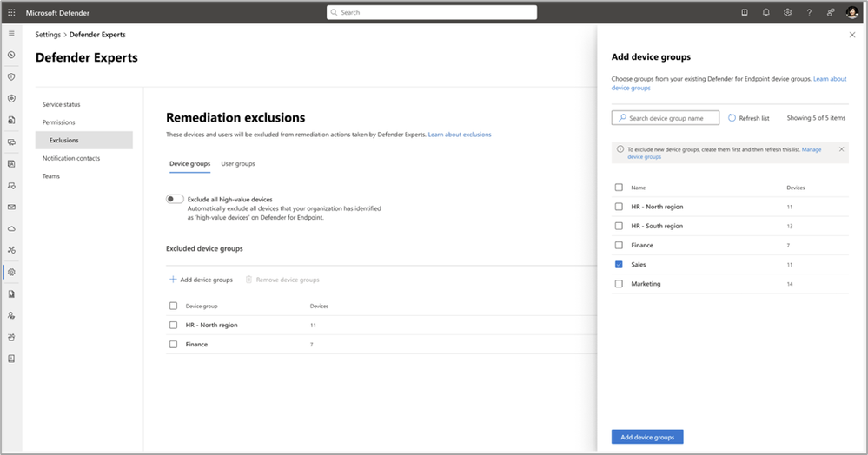Close the Add device groups panel
This screenshot has height=455, width=868.
(852, 35)
